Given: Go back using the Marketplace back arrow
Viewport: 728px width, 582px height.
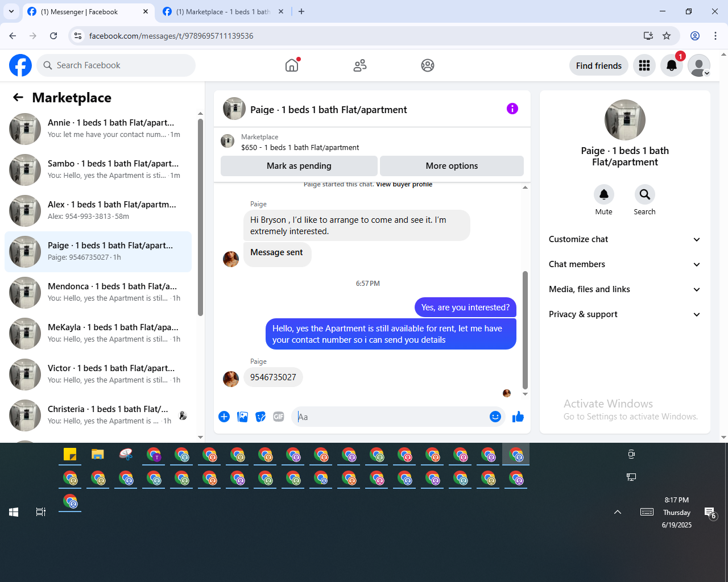Looking at the screenshot, I should pos(18,97).
